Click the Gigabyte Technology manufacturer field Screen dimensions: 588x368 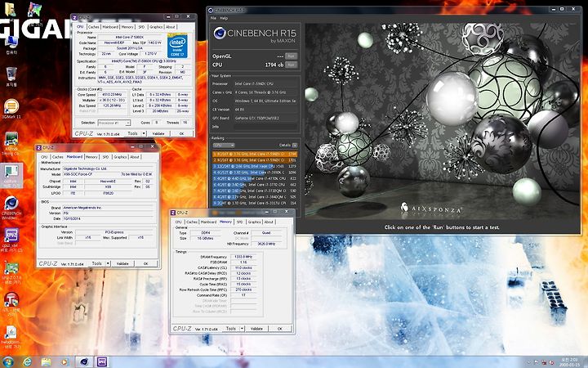[109, 169]
